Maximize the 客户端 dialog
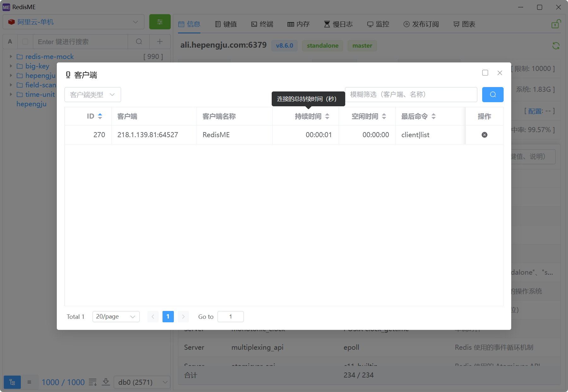The width and height of the screenshot is (568, 392). [485, 73]
